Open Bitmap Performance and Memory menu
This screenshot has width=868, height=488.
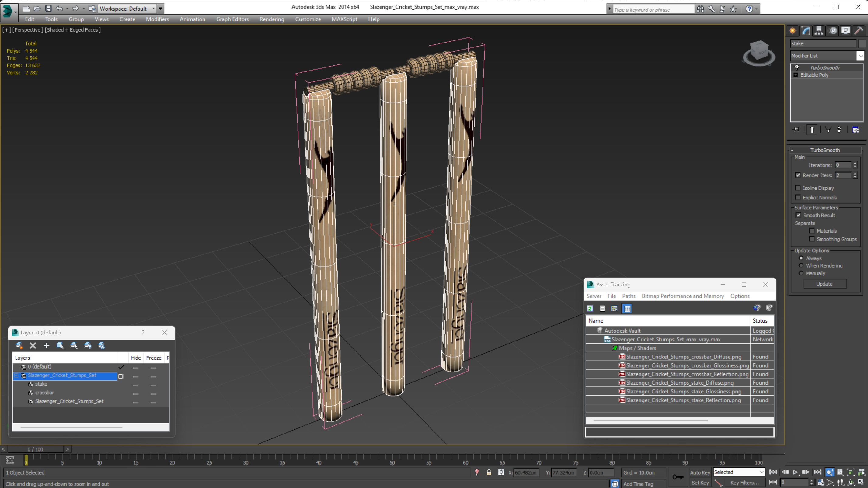click(683, 296)
